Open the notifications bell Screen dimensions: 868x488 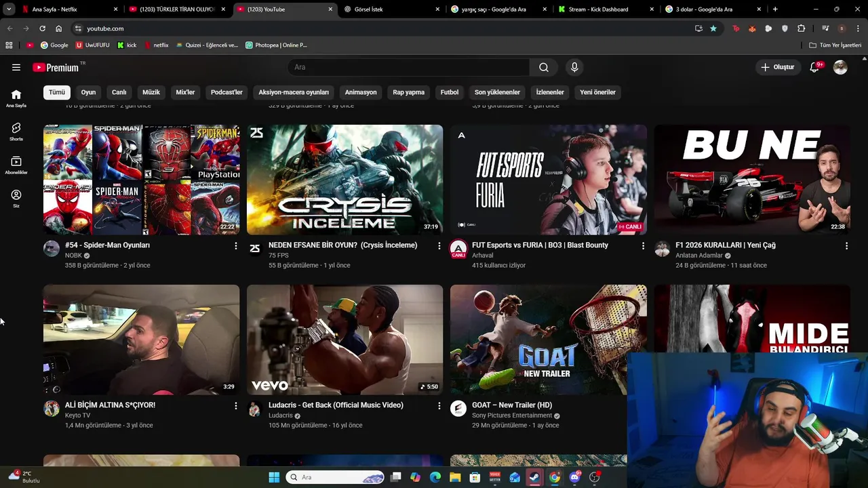(814, 67)
